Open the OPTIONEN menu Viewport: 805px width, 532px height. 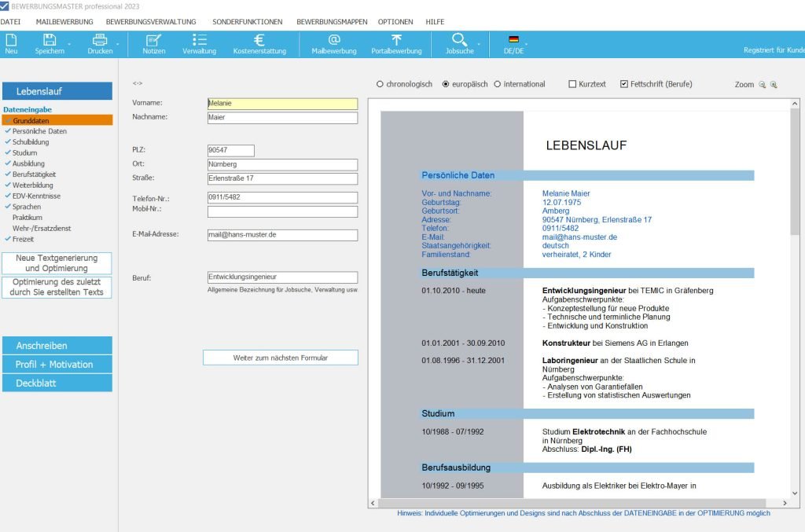point(395,21)
